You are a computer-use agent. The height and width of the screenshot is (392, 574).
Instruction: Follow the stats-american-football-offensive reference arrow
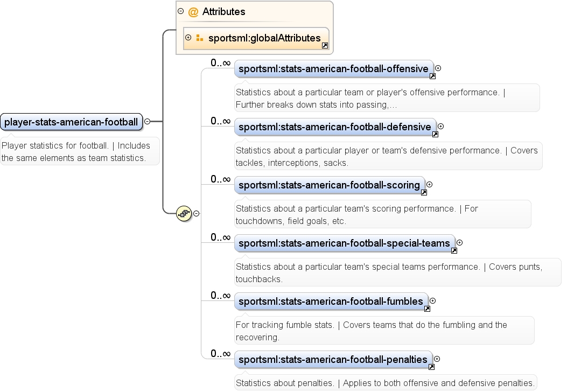432,76
